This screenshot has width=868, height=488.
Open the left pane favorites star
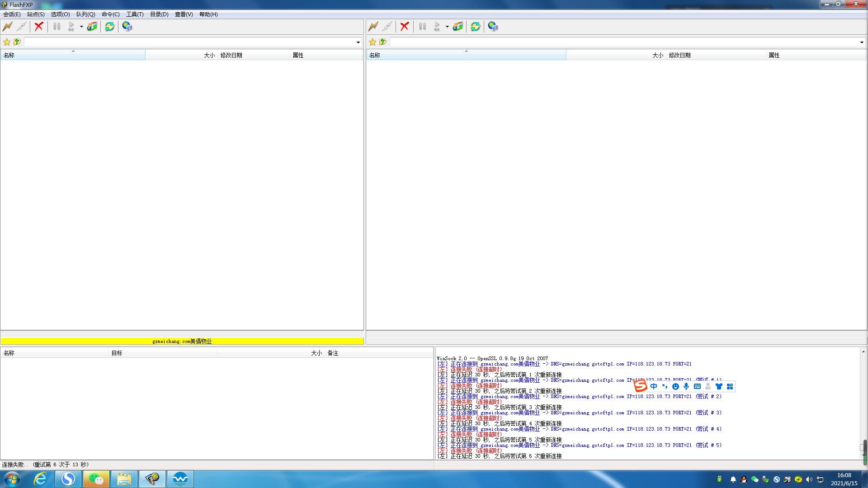[7, 42]
